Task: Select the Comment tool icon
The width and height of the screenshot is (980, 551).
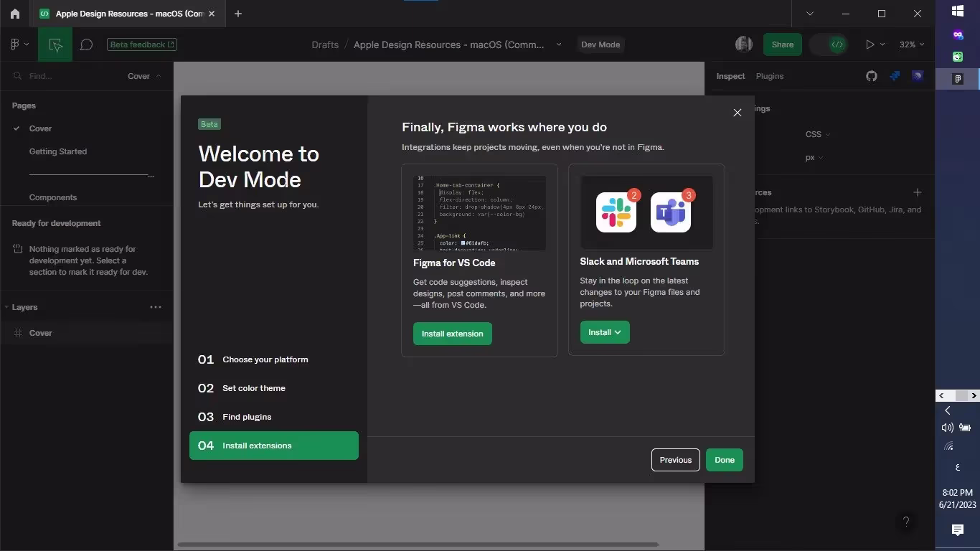Action: 86,44
